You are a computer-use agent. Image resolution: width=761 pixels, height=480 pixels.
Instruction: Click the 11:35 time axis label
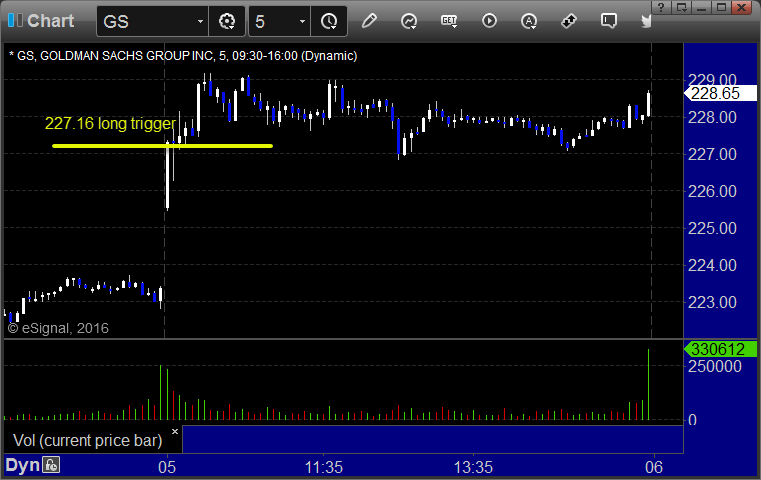pos(324,467)
